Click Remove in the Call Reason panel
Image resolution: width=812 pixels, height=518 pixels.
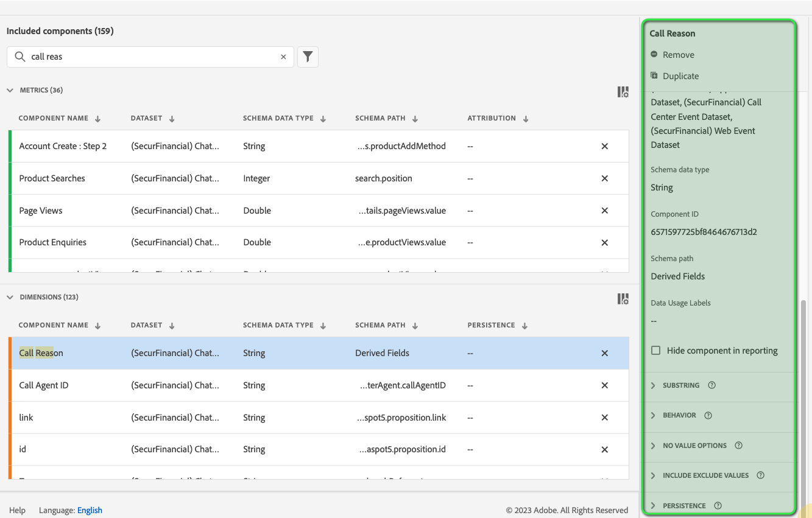[x=673, y=55]
